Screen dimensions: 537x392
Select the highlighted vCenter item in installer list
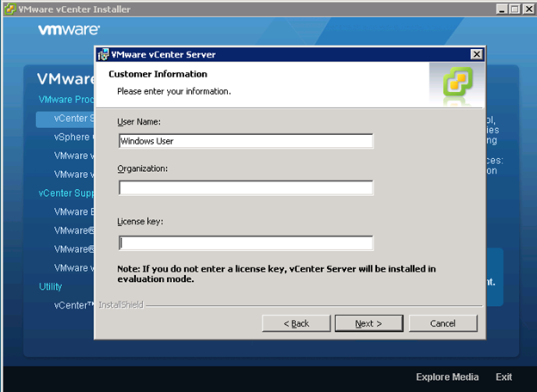[65, 119]
